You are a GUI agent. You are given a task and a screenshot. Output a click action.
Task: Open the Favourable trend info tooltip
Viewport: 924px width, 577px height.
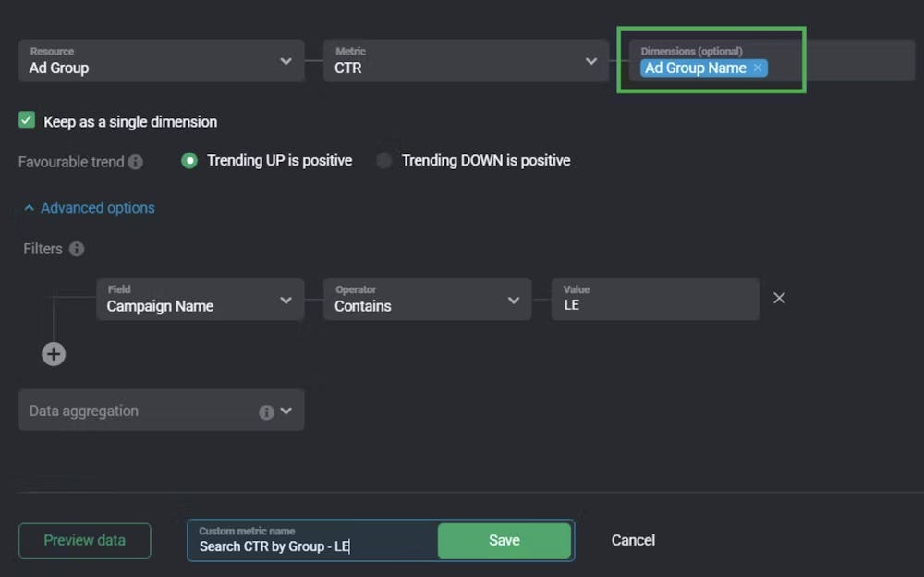(x=135, y=162)
